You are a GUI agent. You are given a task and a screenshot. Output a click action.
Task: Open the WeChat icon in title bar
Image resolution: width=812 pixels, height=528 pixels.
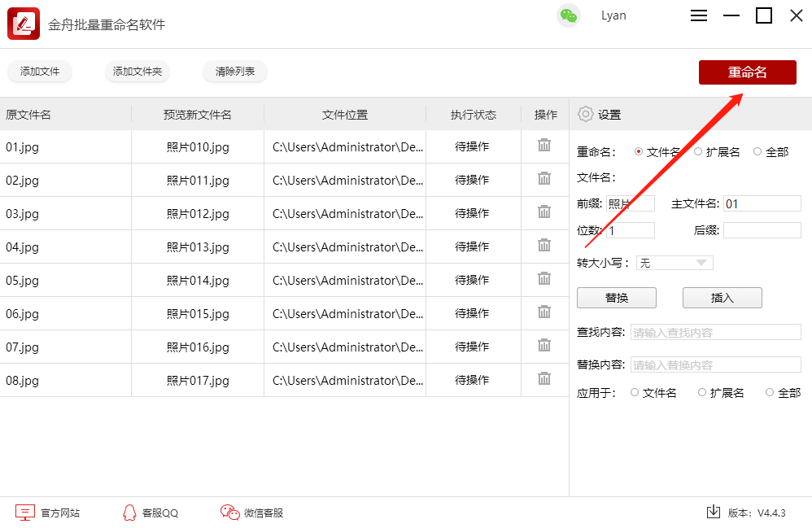point(568,15)
